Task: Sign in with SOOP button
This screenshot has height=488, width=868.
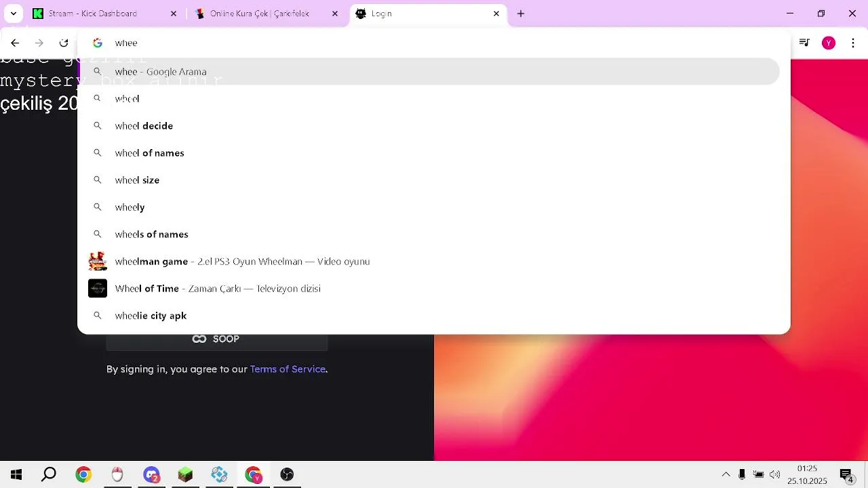Action: point(217,340)
